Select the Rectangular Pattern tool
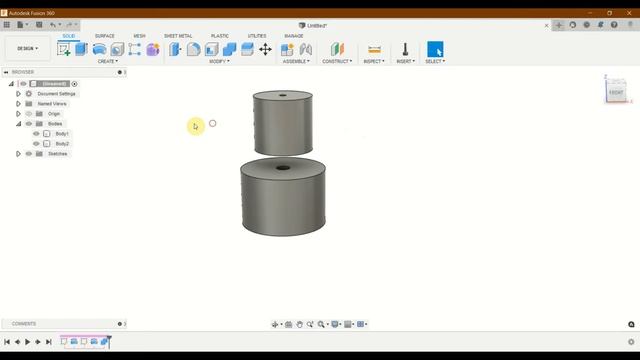 tap(135, 49)
